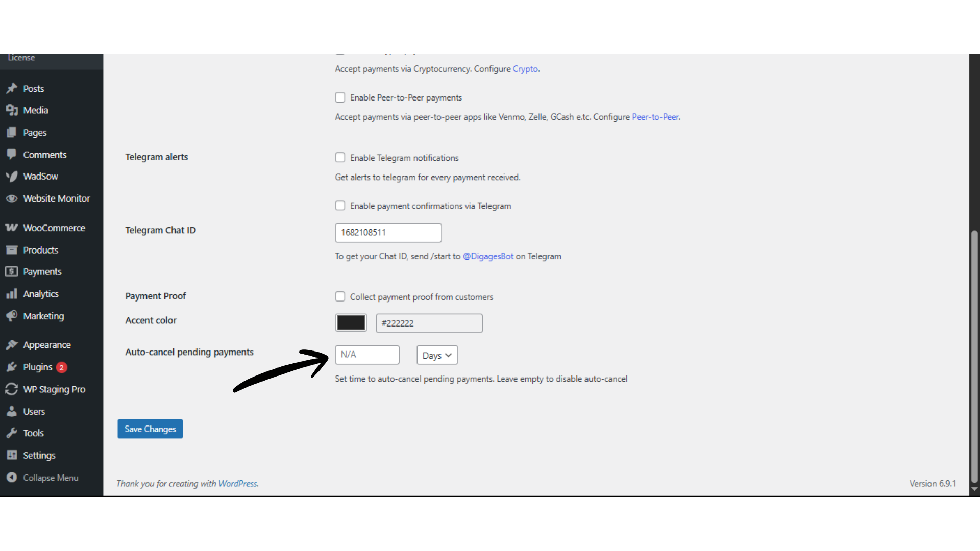Click the Media icon in sidebar
The image size is (980, 551).
[x=12, y=110]
